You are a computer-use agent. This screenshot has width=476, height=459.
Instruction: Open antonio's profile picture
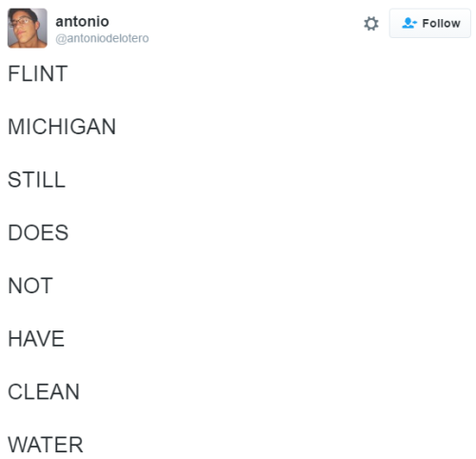tap(28, 29)
